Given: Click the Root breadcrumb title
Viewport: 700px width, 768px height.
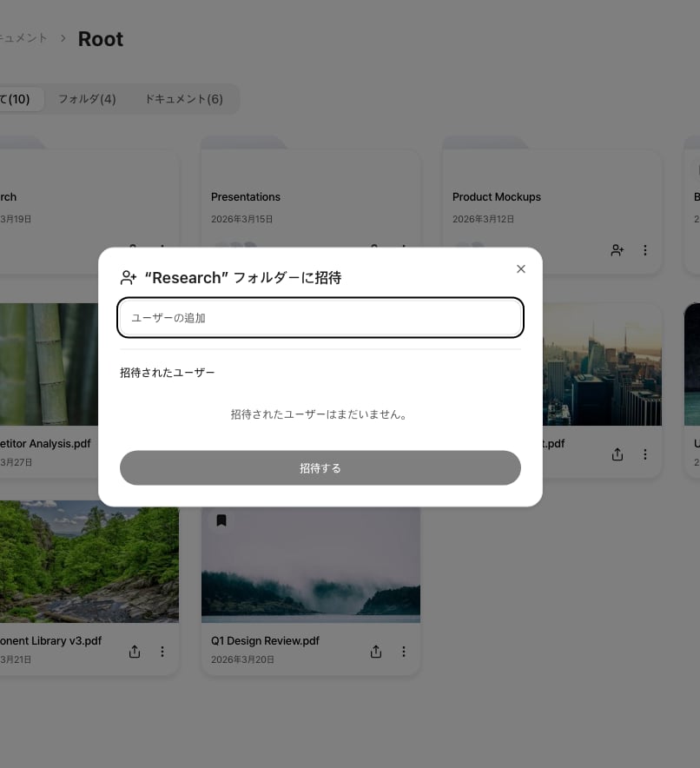Looking at the screenshot, I should [x=101, y=39].
